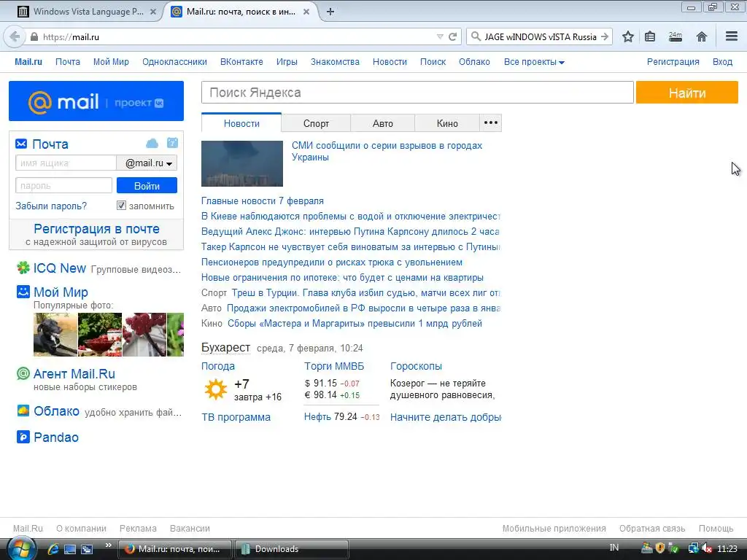The image size is (747, 560).
Task: Click the Бухарест city name
Action: coord(225,347)
